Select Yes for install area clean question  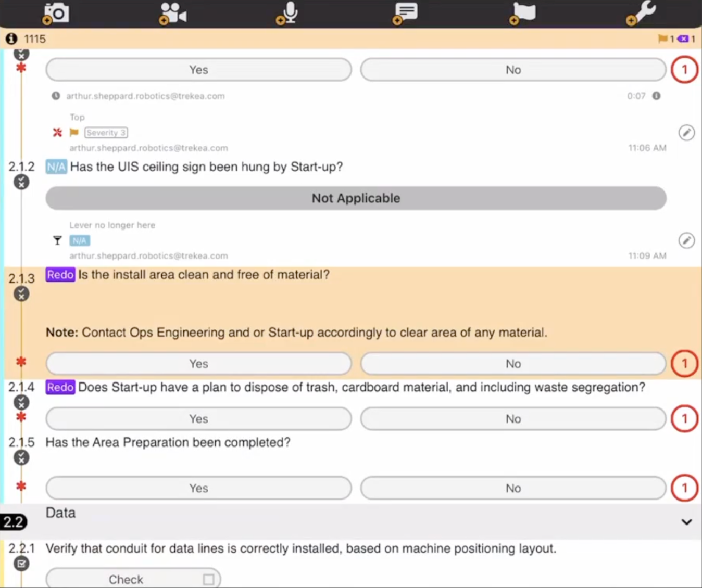click(198, 364)
